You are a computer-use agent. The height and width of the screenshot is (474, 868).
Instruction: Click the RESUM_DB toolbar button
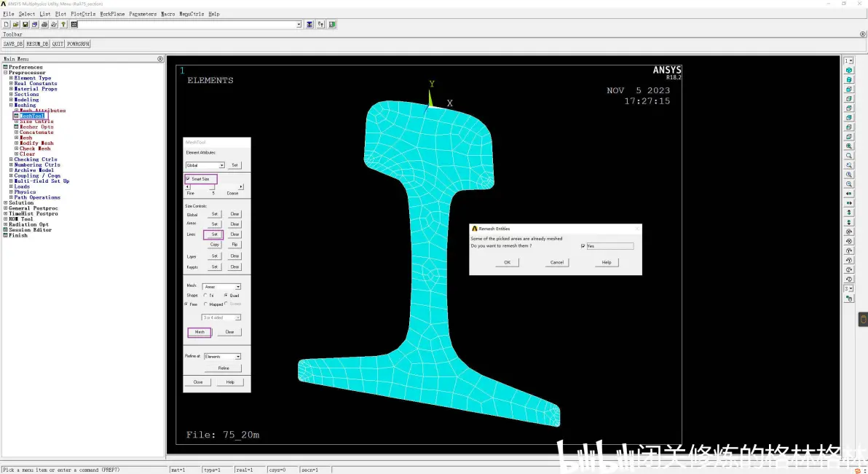pos(37,44)
